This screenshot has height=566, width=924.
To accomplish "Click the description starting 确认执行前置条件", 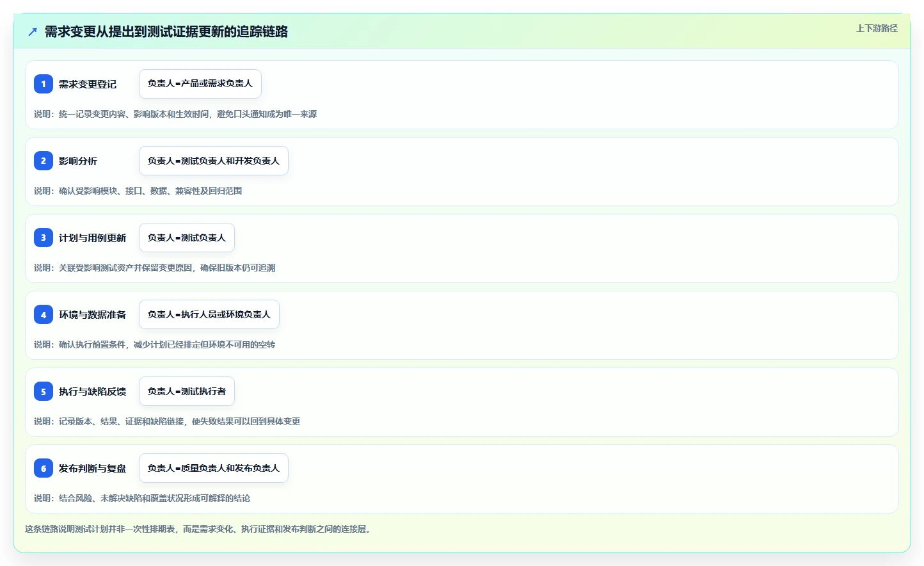I will coord(155,344).
